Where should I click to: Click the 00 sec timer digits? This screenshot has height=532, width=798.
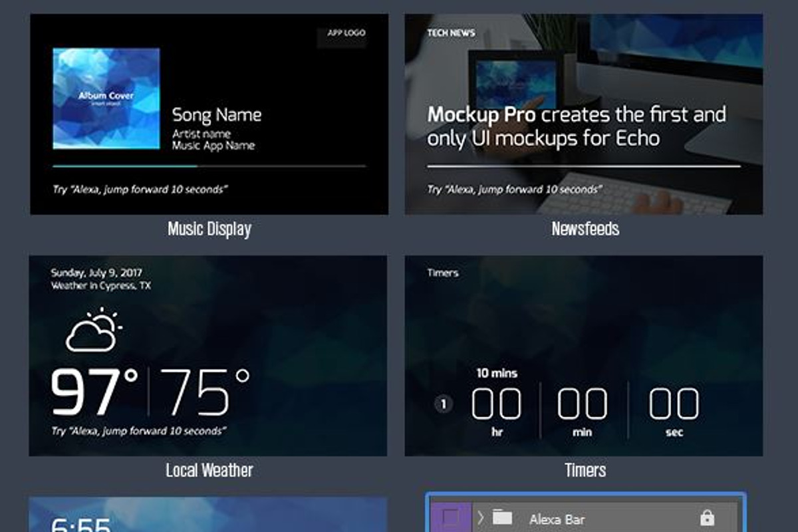pos(674,404)
